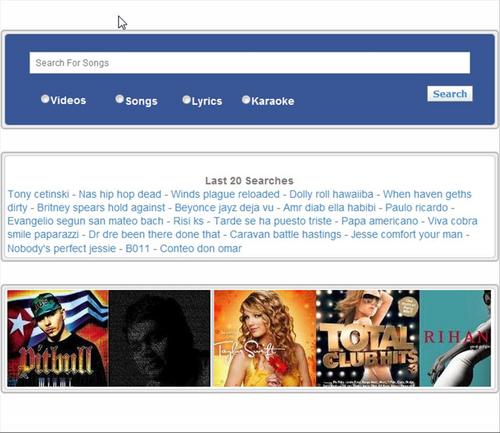Open the Paulo ricardo link
Image resolution: width=500 pixels, height=433 pixels.
(x=417, y=208)
